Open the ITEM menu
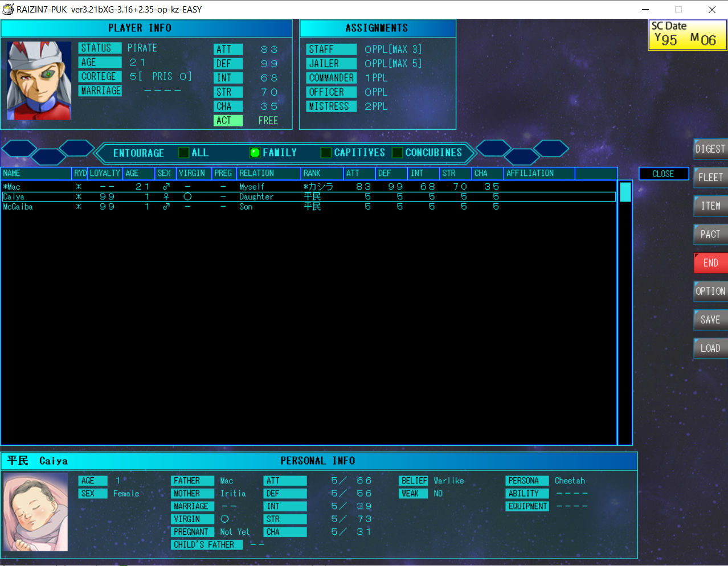The image size is (728, 566). (710, 206)
